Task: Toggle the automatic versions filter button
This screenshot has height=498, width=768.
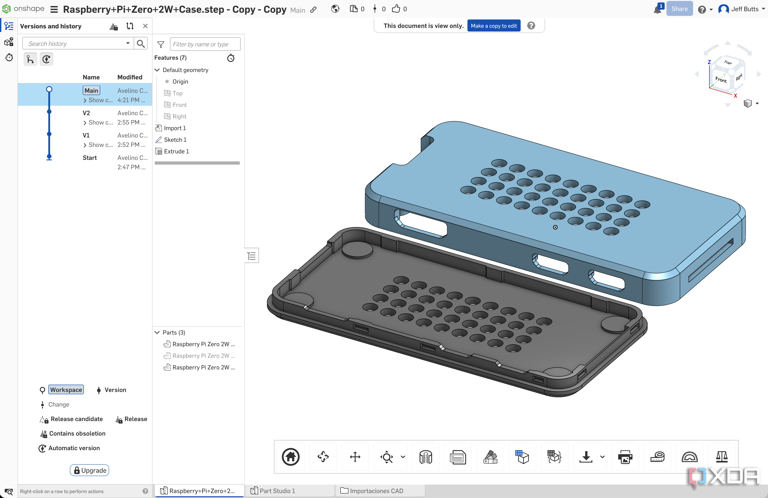Action: [46, 59]
